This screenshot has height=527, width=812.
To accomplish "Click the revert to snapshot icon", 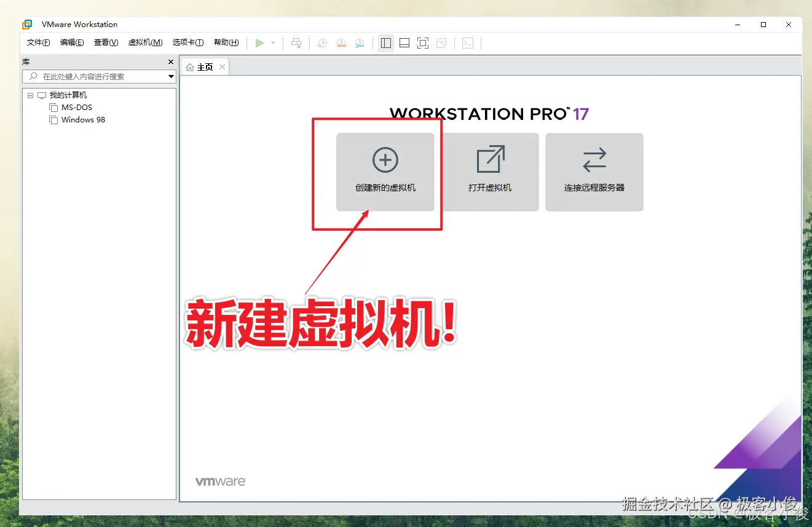I will click(341, 42).
